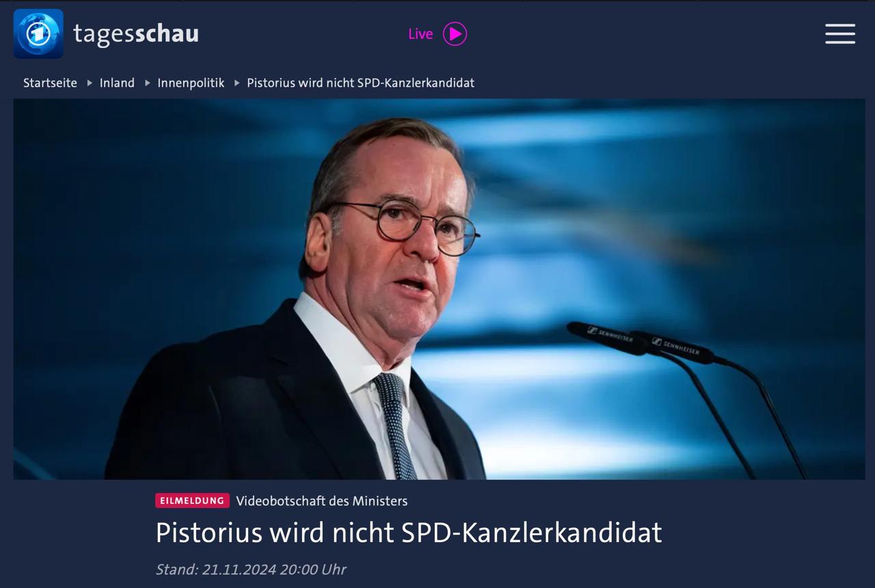Click the red EILMELDUNG badge
The width and height of the screenshot is (875, 588).
[192, 500]
